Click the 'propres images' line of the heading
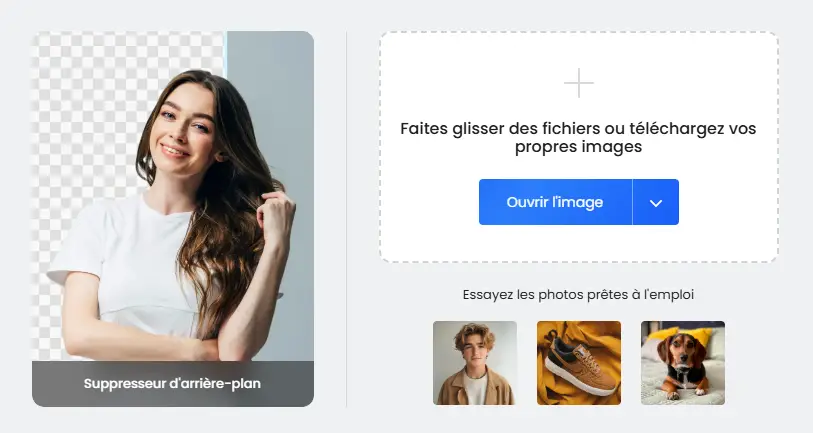 coord(579,147)
